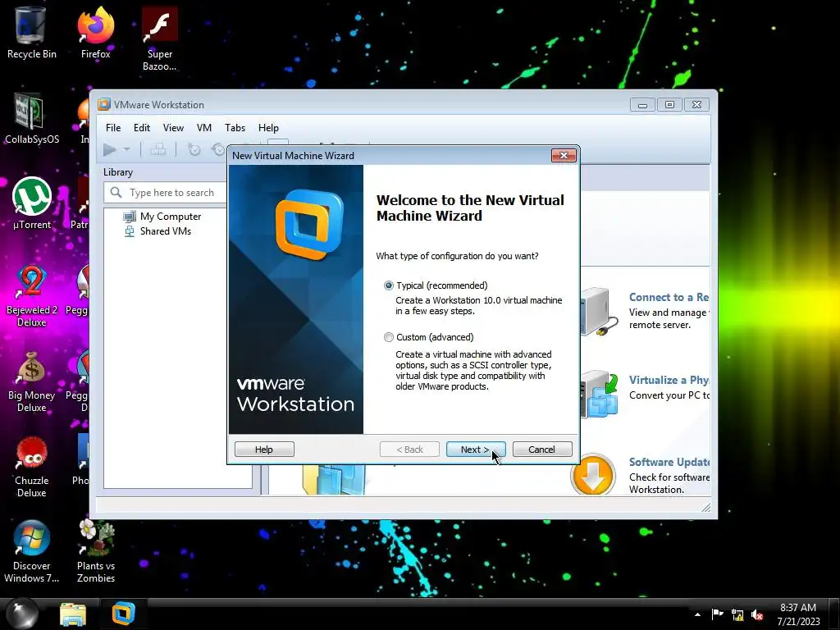This screenshot has width=840, height=630.
Task: Open the View menu
Action: point(173,127)
